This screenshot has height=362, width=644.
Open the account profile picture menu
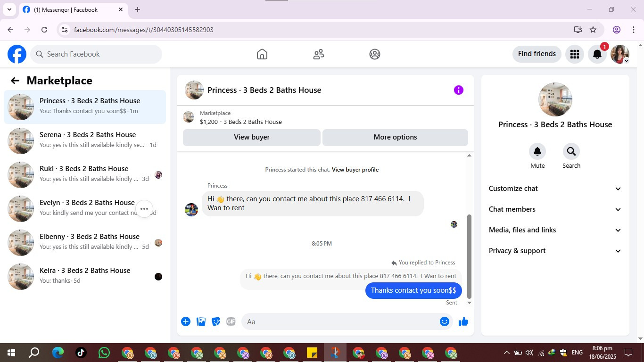619,54
